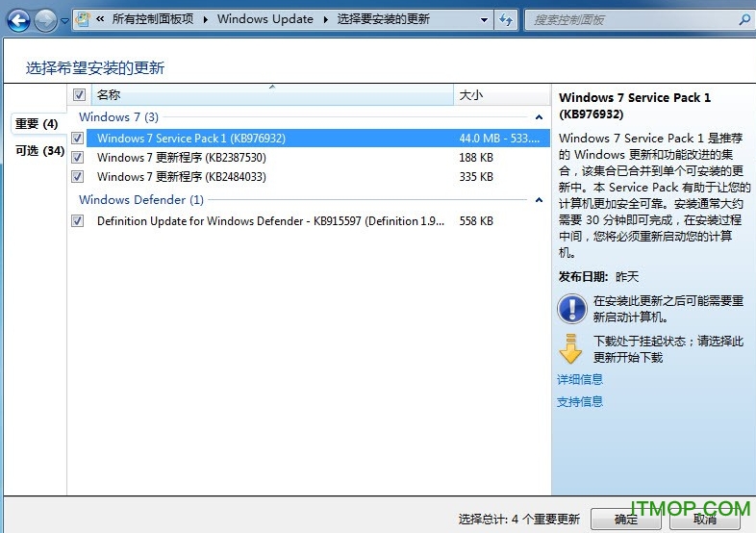Collapse the Windows 7 (3) group arrow

pyautogui.click(x=539, y=117)
